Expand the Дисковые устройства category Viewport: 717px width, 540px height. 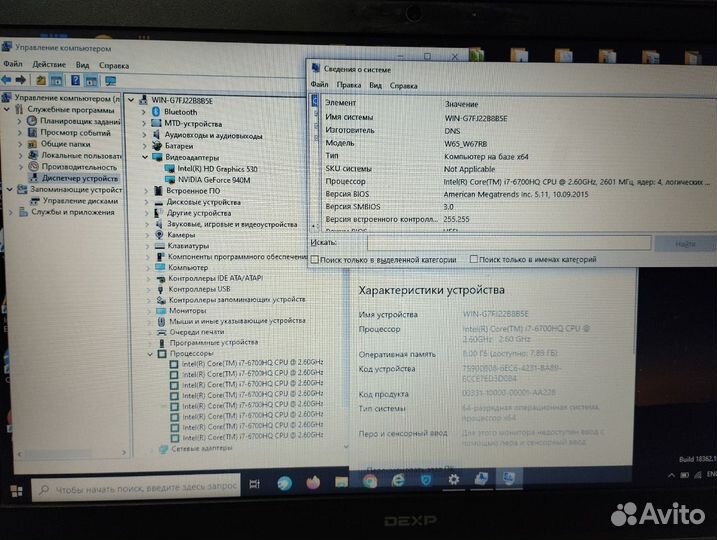point(147,202)
